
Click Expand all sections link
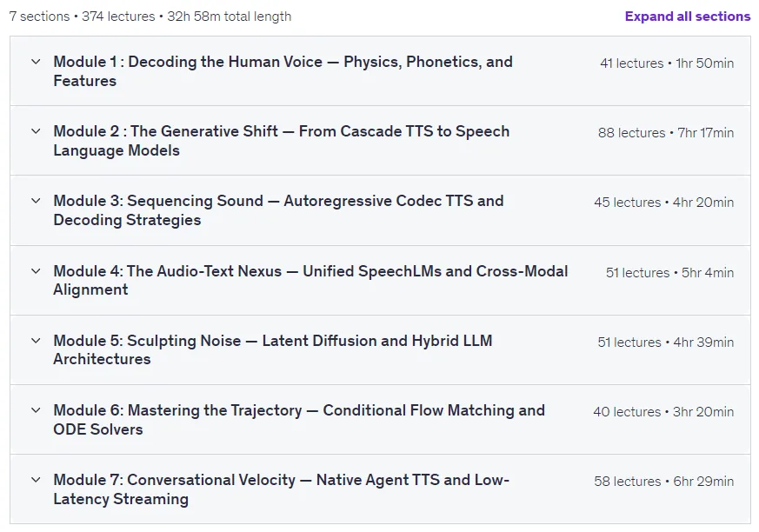[688, 16]
